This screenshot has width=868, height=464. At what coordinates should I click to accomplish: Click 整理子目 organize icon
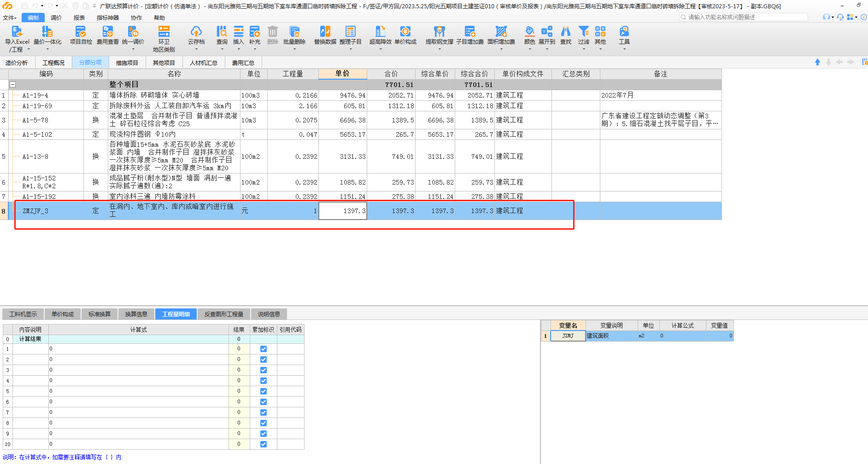(x=351, y=31)
